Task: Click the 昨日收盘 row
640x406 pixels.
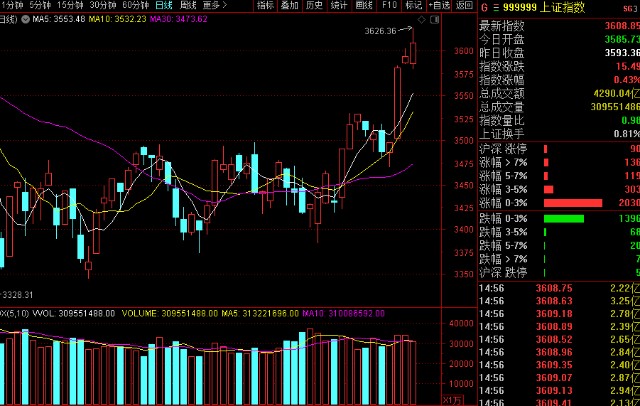Action: [559, 53]
